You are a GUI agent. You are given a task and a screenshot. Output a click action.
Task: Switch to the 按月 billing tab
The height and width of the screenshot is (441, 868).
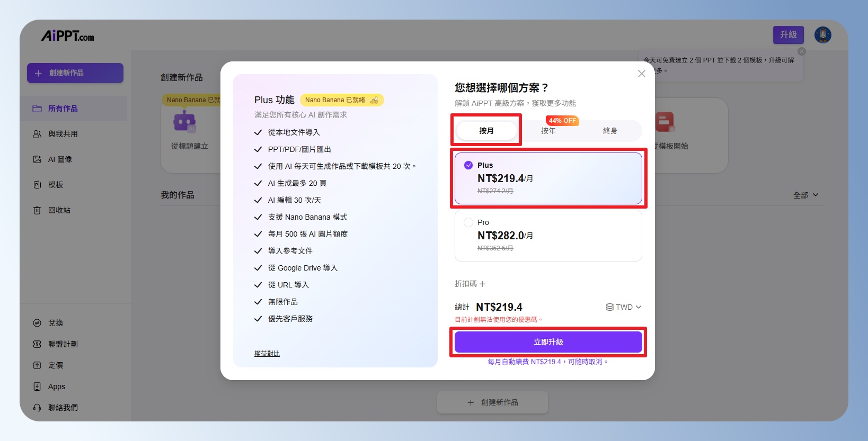click(486, 131)
